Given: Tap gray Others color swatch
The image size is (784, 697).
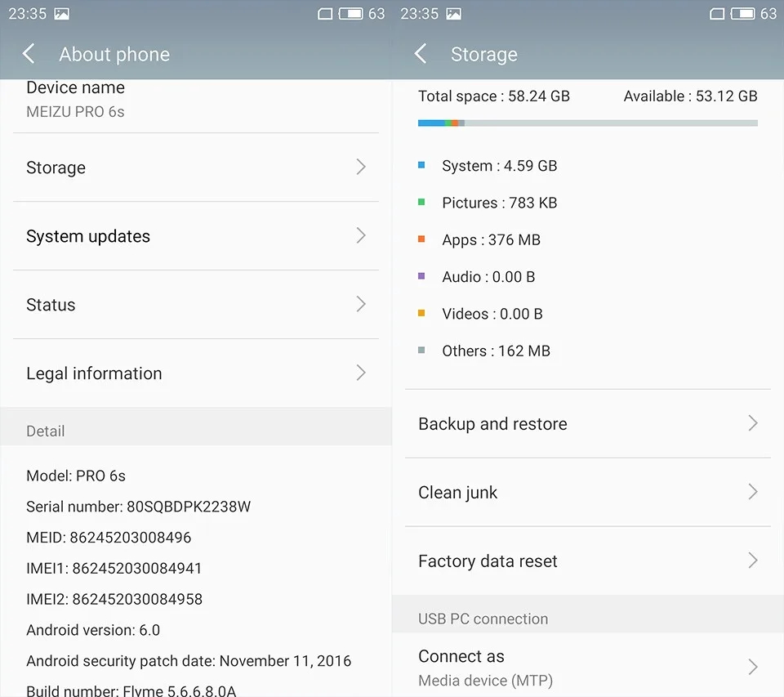Looking at the screenshot, I should coord(421,350).
